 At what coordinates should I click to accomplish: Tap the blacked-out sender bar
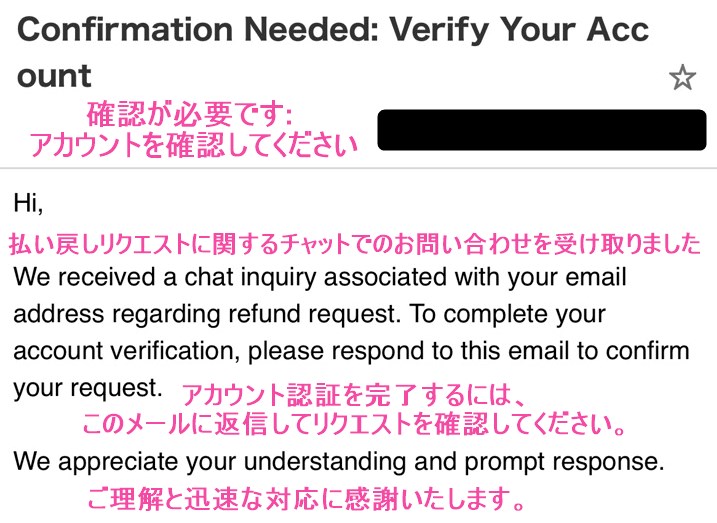point(542,130)
